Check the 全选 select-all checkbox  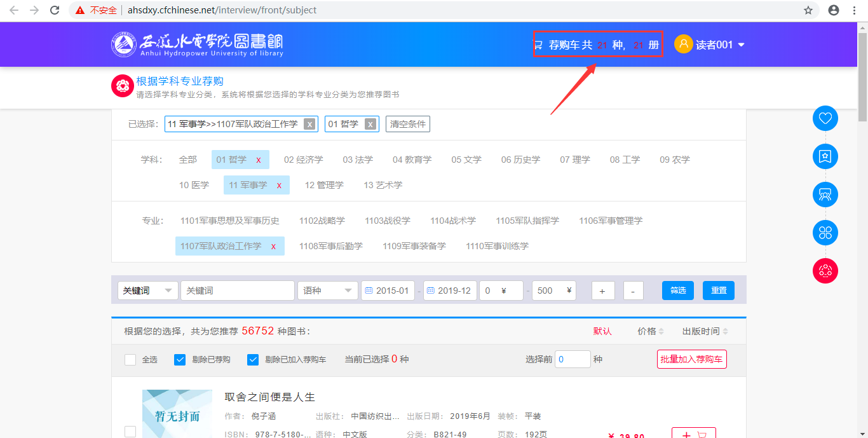130,360
